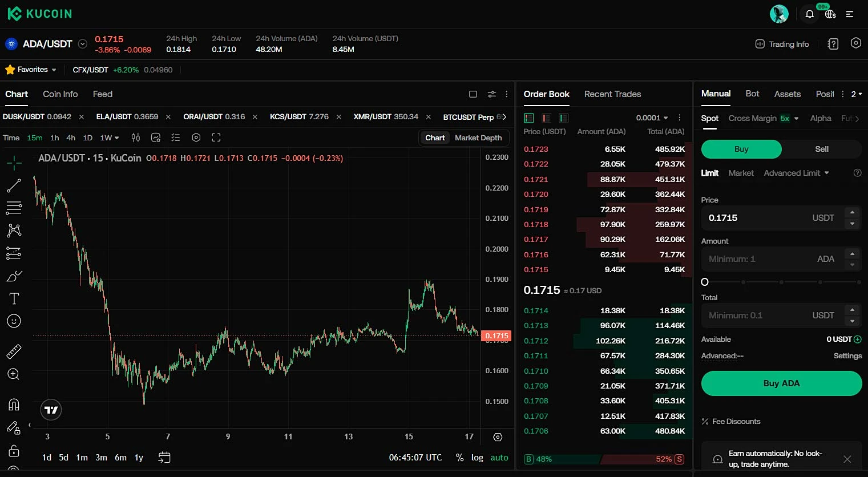Image resolution: width=868 pixels, height=477 pixels.
Task: Switch to Sell side
Action: (822, 149)
